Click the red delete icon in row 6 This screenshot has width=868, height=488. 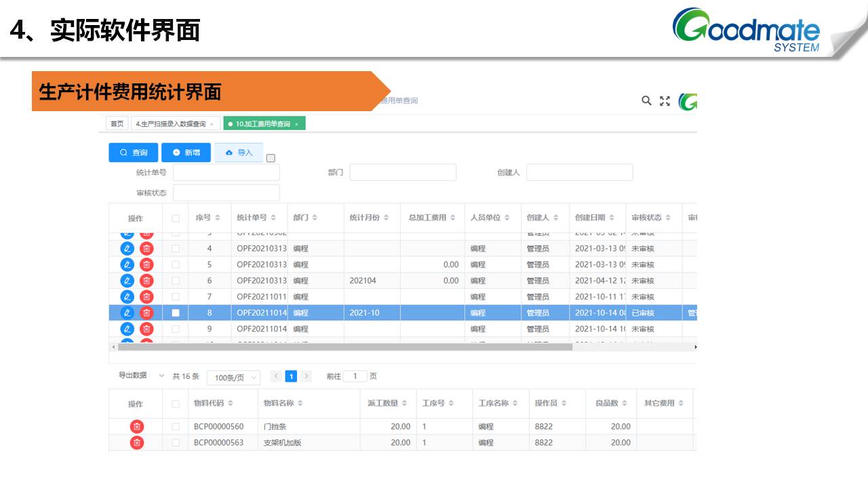pyautogui.click(x=146, y=281)
